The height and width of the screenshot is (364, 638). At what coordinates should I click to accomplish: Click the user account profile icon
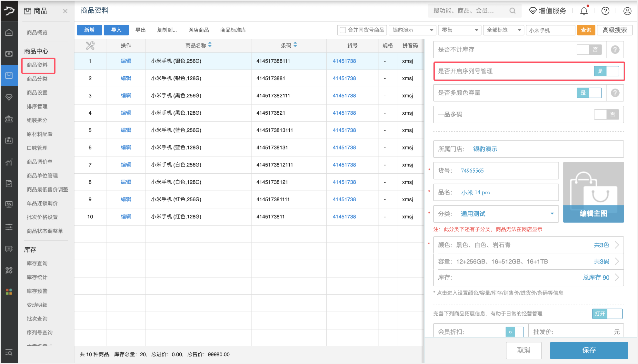[627, 11]
